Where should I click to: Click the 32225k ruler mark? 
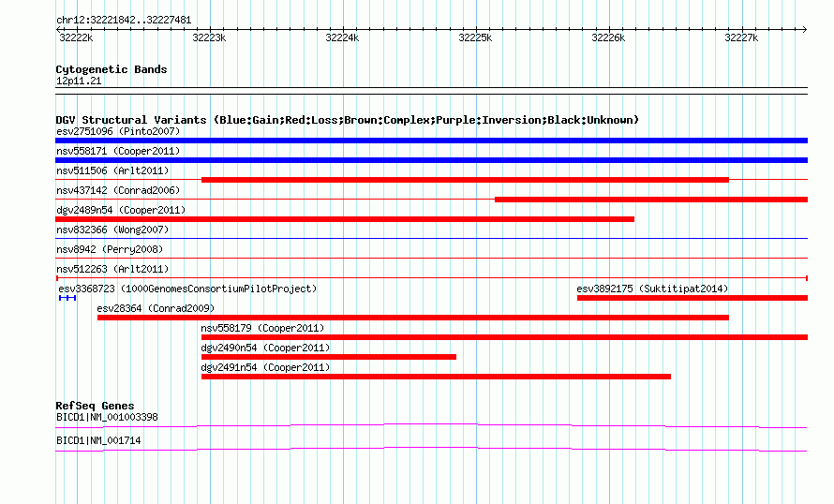click(475, 37)
